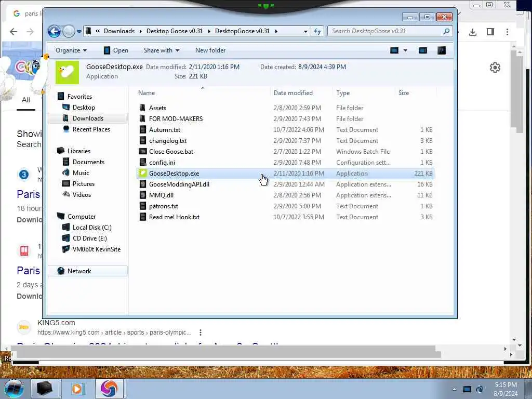
Task: Sort files by the Name column
Action: click(x=146, y=92)
